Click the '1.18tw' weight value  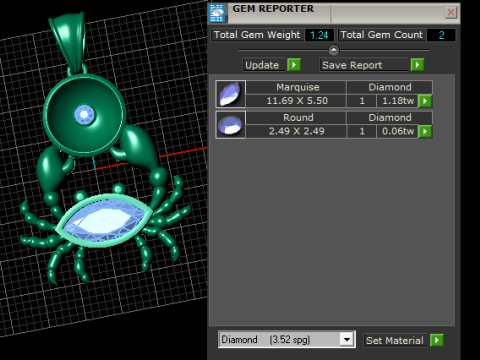(398, 101)
